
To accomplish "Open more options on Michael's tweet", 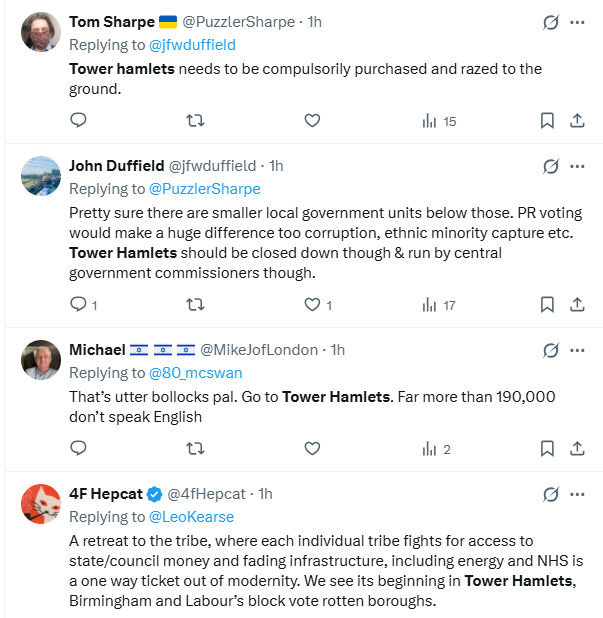I will click(x=577, y=350).
